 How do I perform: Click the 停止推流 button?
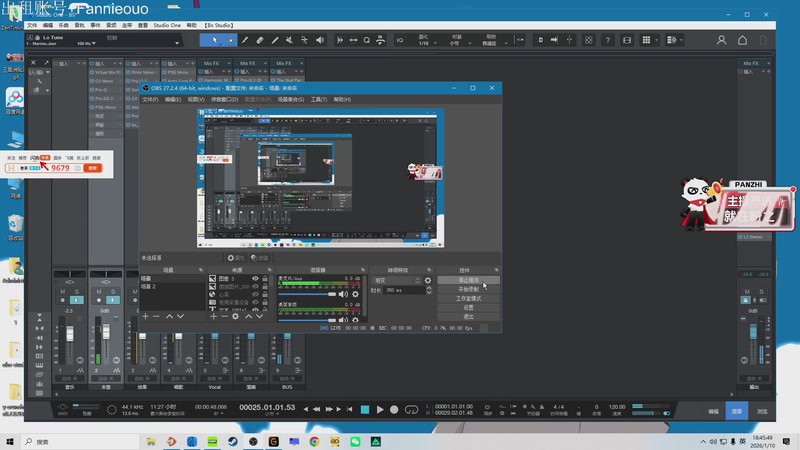pyautogui.click(x=469, y=281)
